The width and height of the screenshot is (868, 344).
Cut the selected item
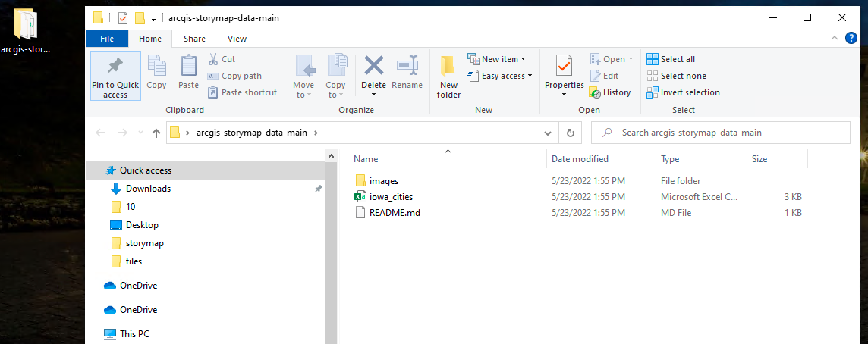tap(222, 59)
